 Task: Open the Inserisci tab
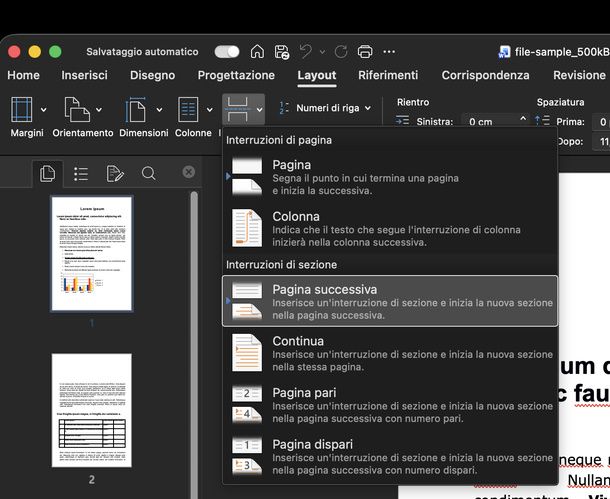[x=84, y=75]
